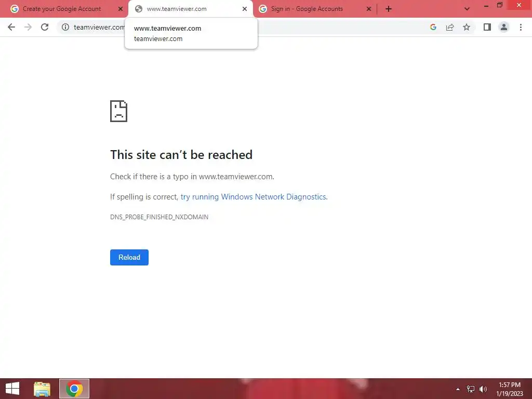Click the sad page error icon
The image size is (532, 399).
[x=119, y=111]
